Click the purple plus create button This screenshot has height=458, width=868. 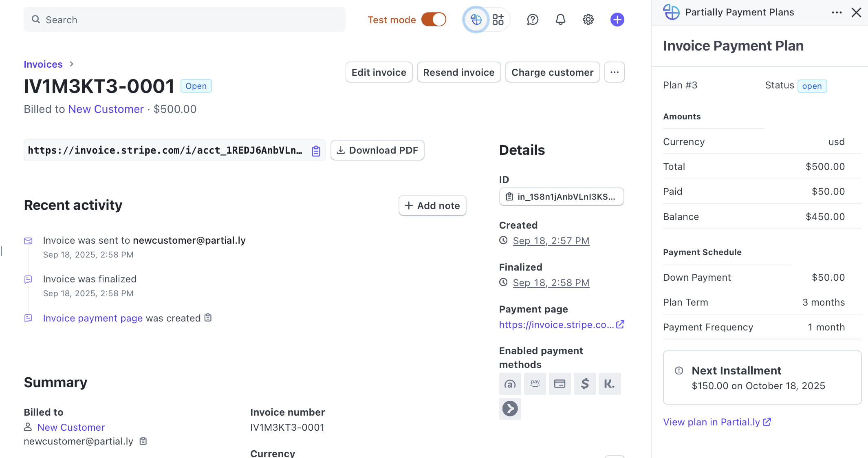click(x=617, y=20)
